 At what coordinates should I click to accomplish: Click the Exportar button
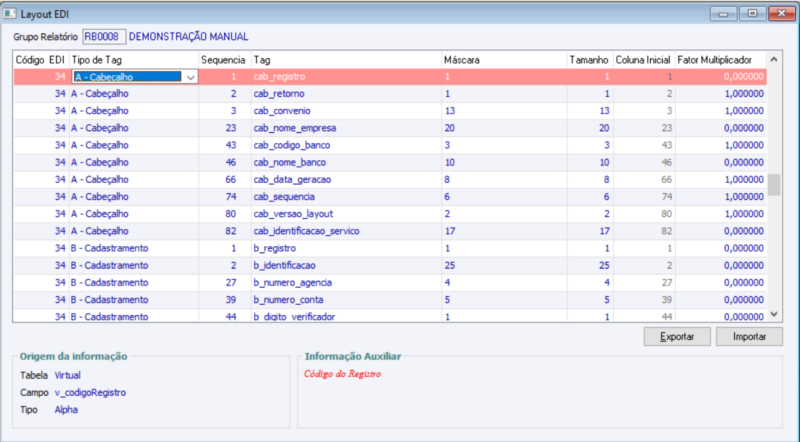coord(677,337)
